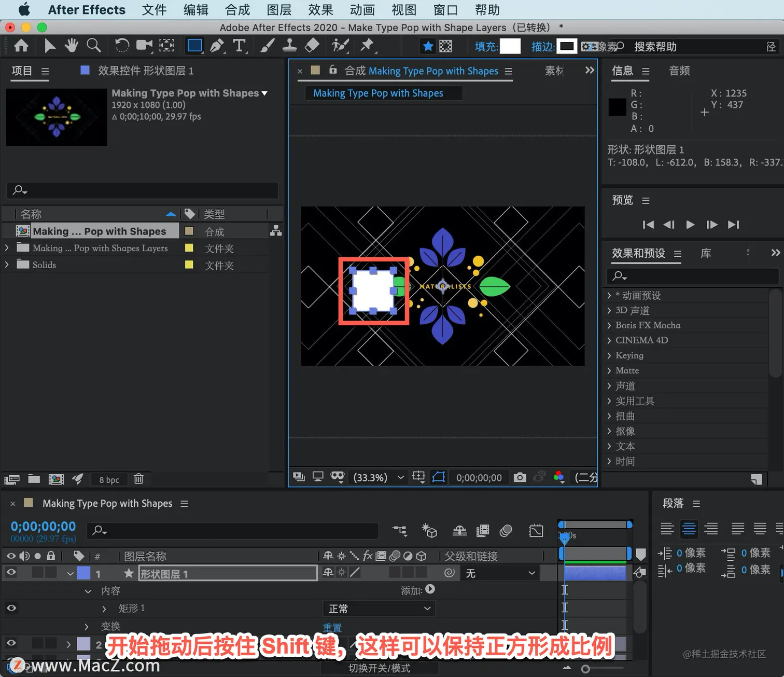The height and width of the screenshot is (677, 784).
Task: Toggle visibility eye of 矩形 1
Action: 11,607
